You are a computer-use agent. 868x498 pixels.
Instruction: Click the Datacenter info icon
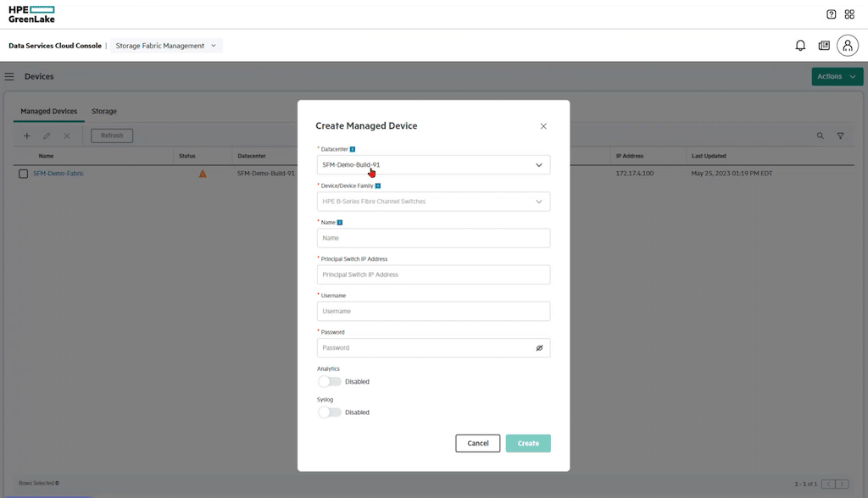(353, 149)
